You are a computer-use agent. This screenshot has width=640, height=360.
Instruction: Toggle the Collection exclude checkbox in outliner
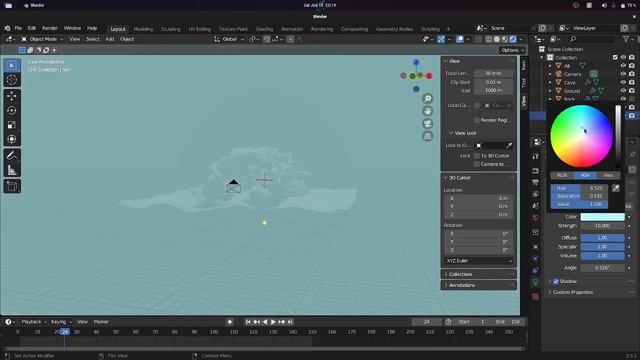click(615, 58)
